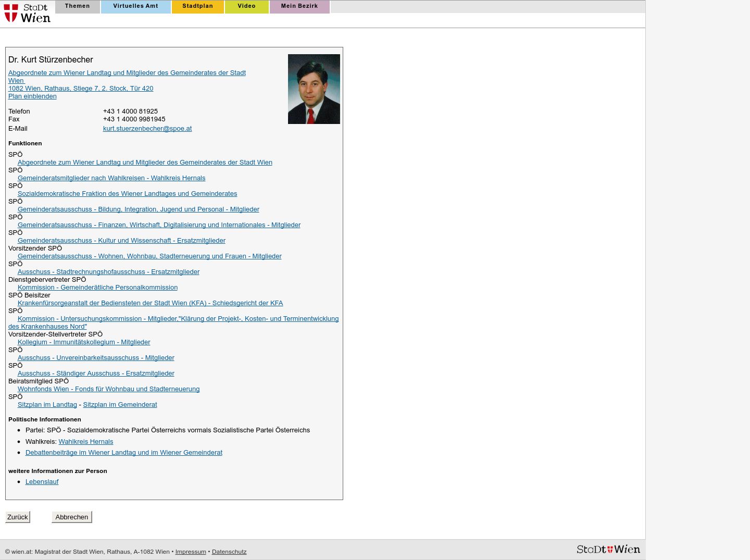Click the Vorsitzender-Stellvertreter SPÖ label

pyautogui.click(x=55, y=334)
